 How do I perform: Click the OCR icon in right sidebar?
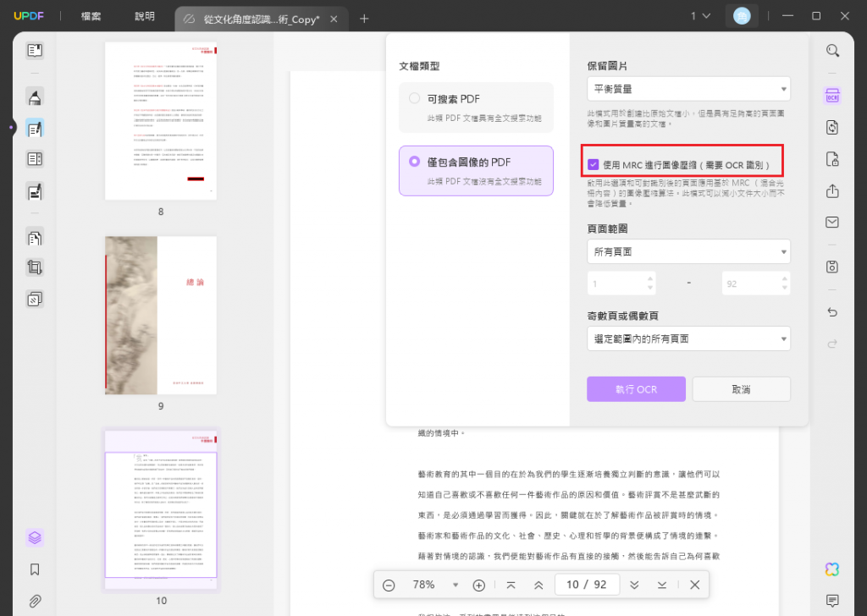coord(833,96)
